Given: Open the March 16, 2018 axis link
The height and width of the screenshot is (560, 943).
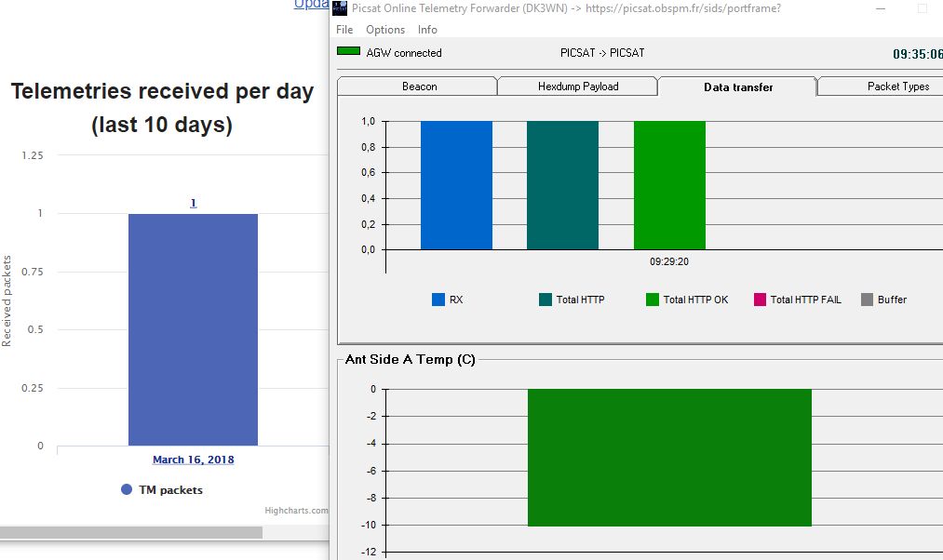Looking at the screenshot, I should (x=193, y=460).
